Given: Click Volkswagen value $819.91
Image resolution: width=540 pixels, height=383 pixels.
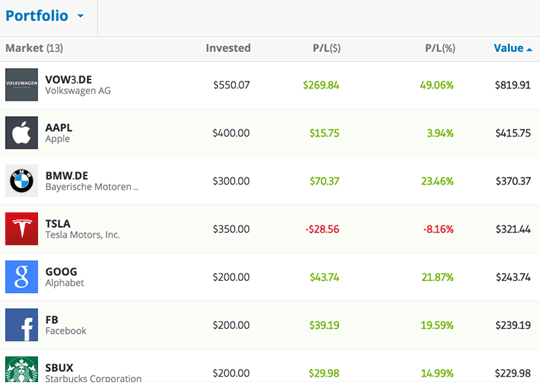Looking at the screenshot, I should click(x=513, y=85).
